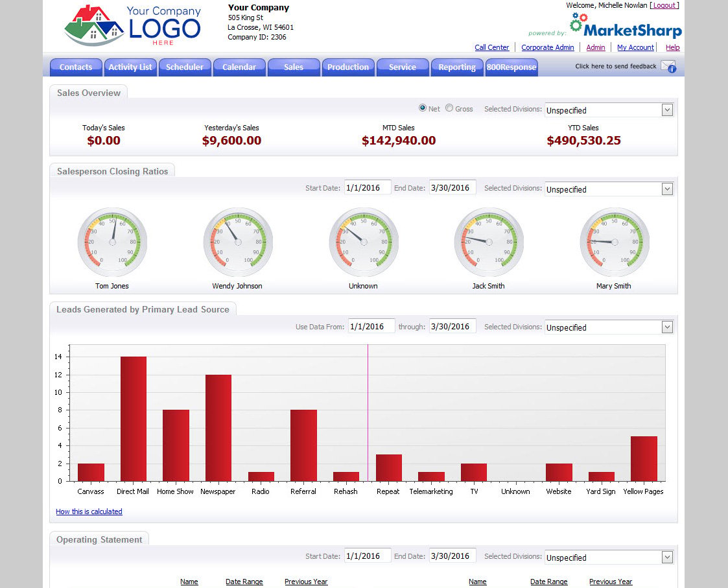728x588 pixels.
Task: Select the Net radio button
Action: tap(423, 108)
